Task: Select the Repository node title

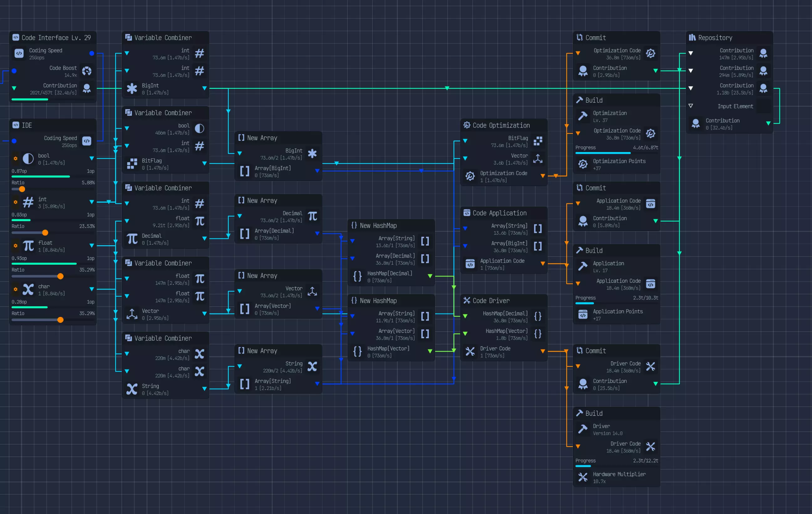Action: point(715,38)
